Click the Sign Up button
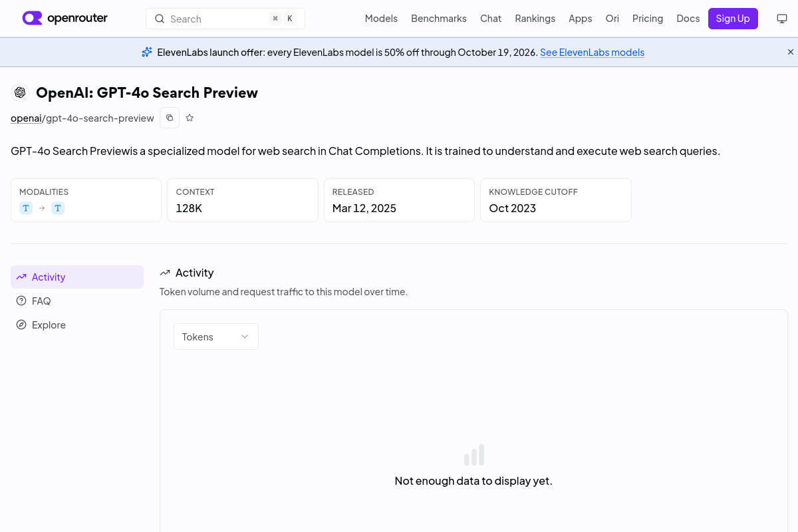Image resolution: width=798 pixels, height=532 pixels. coord(733,19)
